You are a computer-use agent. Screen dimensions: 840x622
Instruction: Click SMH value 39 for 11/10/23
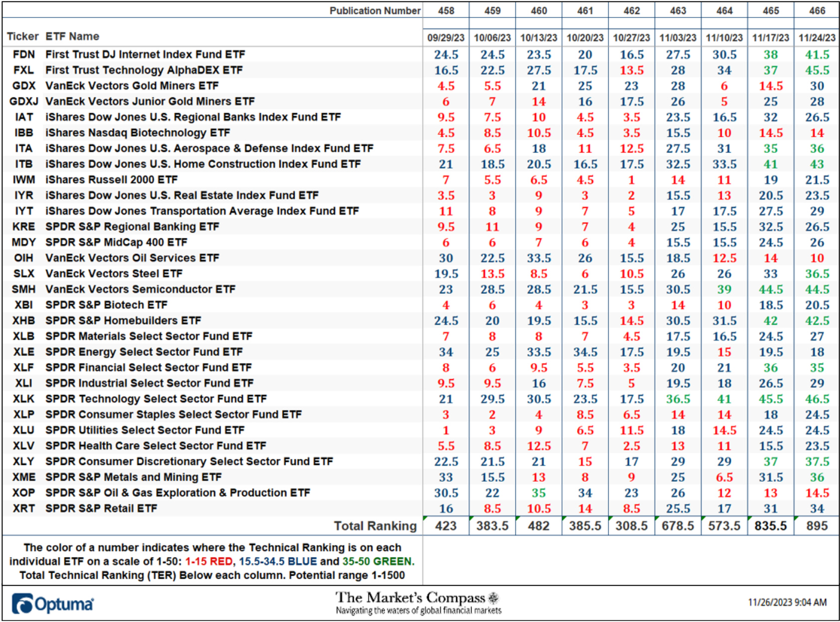pos(724,289)
